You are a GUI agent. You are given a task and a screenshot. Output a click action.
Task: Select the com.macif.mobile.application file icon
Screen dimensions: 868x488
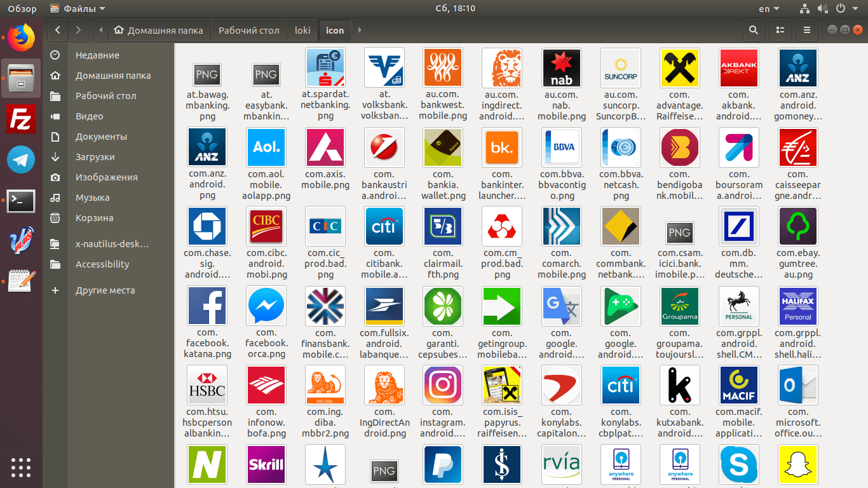point(738,385)
